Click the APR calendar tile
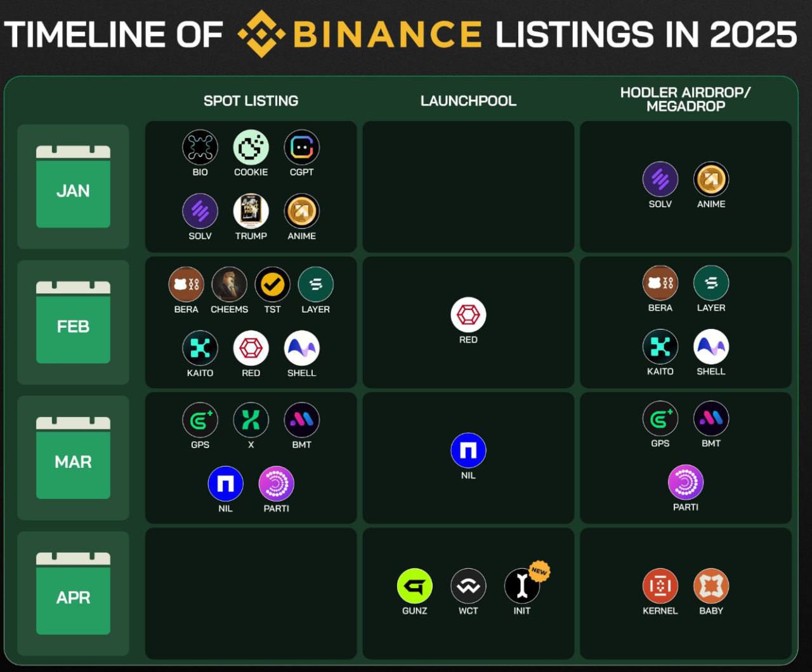 [73, 593]
